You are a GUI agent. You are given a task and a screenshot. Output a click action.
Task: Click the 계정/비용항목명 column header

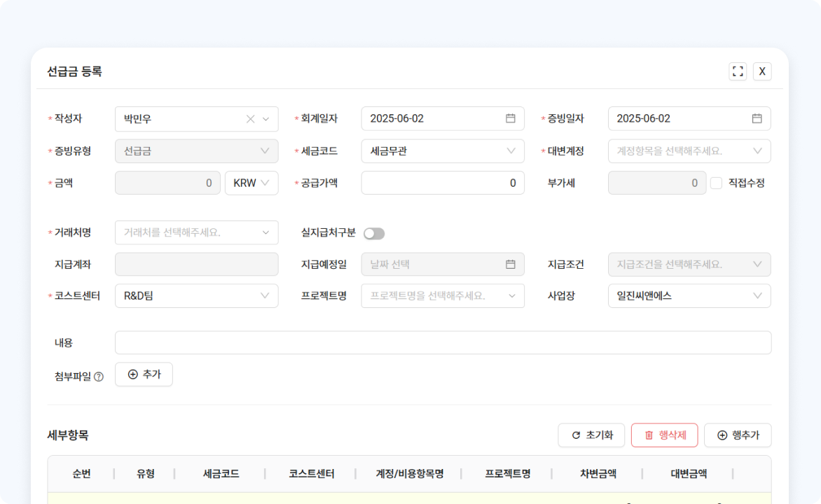[409, 474]
